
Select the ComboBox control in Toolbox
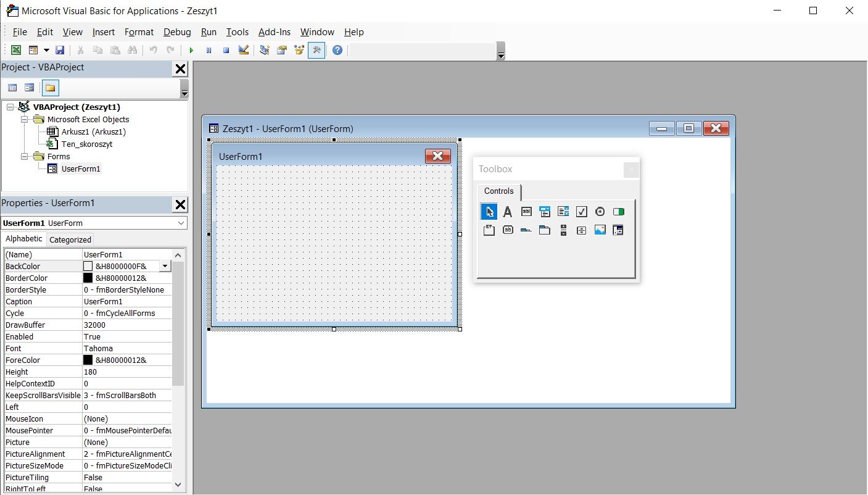coord(544,212)
